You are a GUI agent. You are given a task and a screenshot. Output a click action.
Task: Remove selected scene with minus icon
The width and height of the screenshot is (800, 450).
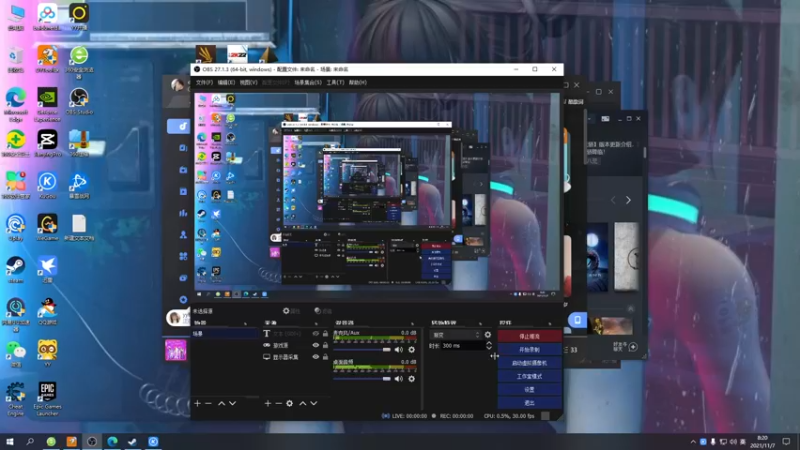click(208, 403)
